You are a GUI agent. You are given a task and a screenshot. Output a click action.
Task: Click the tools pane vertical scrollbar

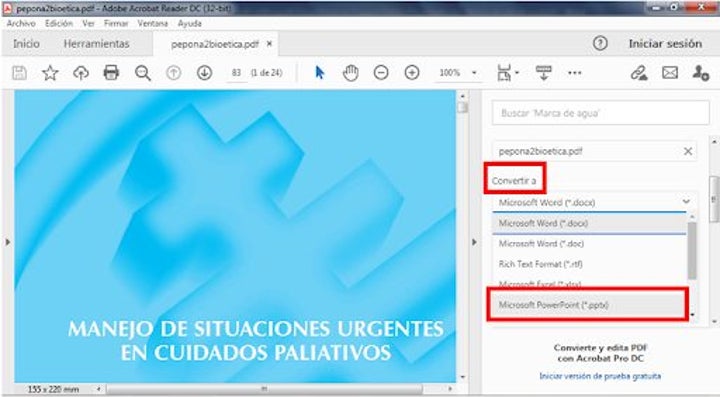(x=714, y=198)
